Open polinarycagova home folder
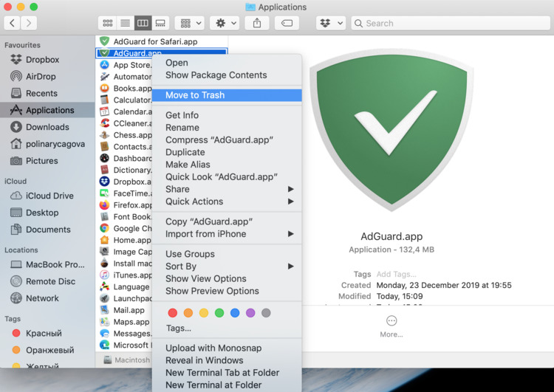The image size is (554, 392). 48,144
